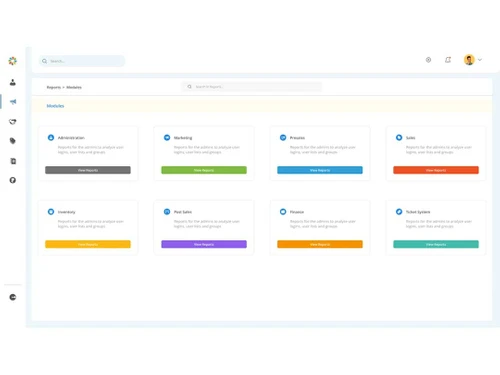
Task: Click the magnifier icon in reports search
Action: click(x=189, y=87)
